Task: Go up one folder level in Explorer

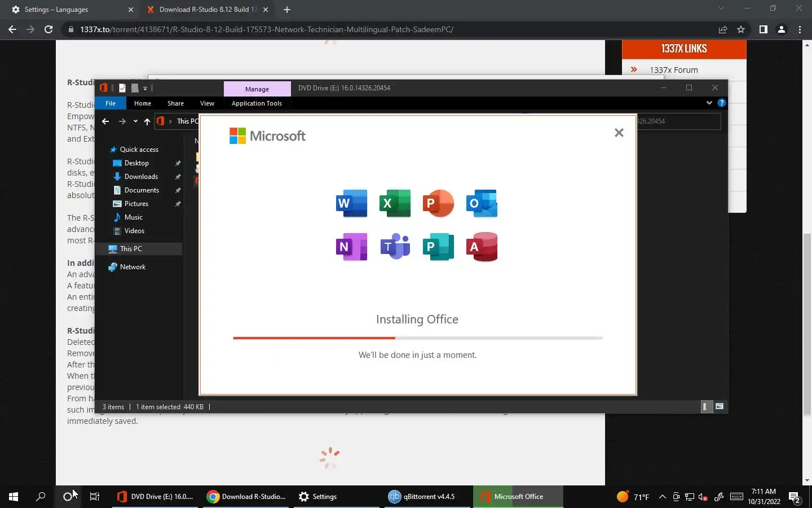Action: pos(147,121)
